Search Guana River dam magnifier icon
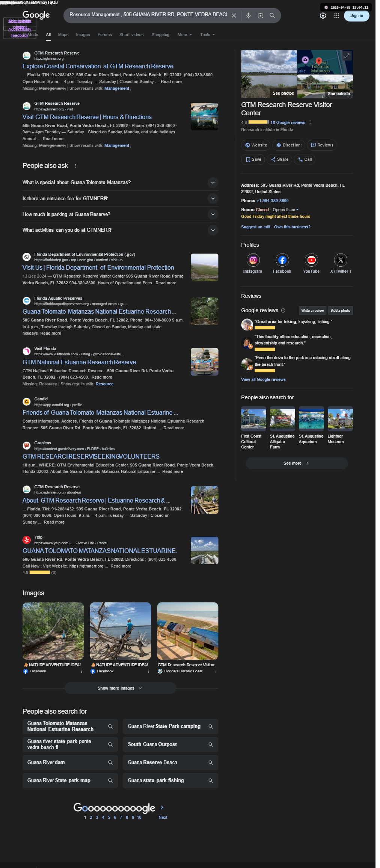The image size is (380, 868). 110,762
